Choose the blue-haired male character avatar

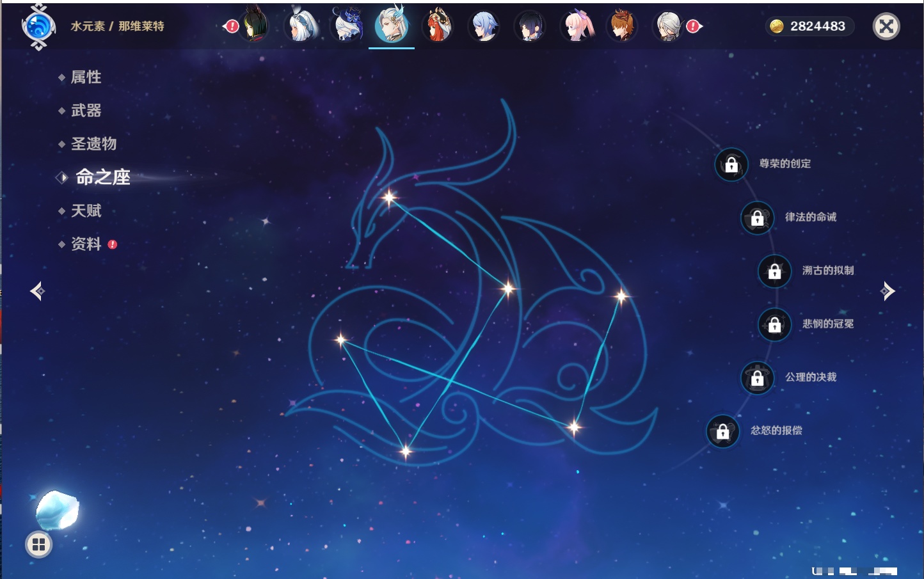pos(484,26)
